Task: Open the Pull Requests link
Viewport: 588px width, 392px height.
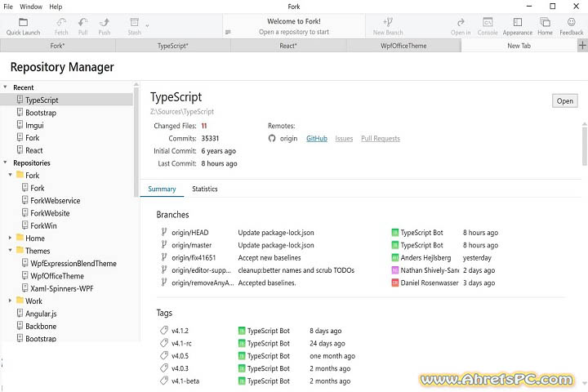Action: (x=380, y=139)
